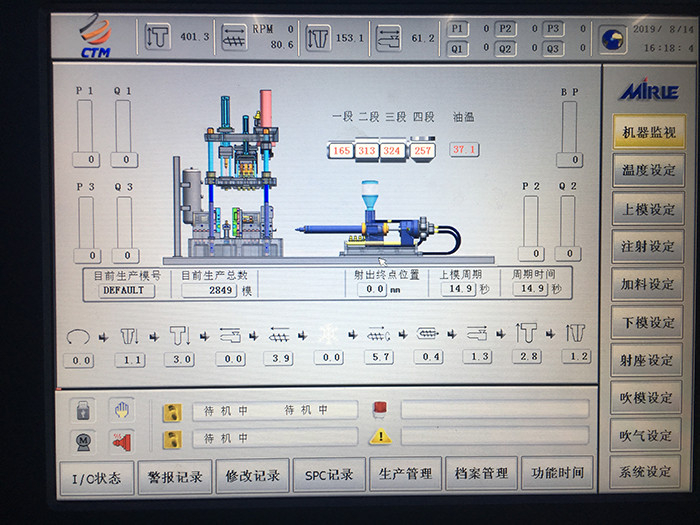Click the injection screw icon above 3.9
The image size is (700, 525).
(x=279, y=335)
